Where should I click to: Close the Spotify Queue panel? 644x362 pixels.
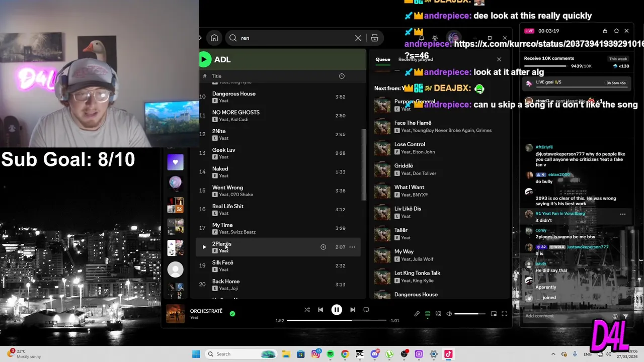(499, 59)
